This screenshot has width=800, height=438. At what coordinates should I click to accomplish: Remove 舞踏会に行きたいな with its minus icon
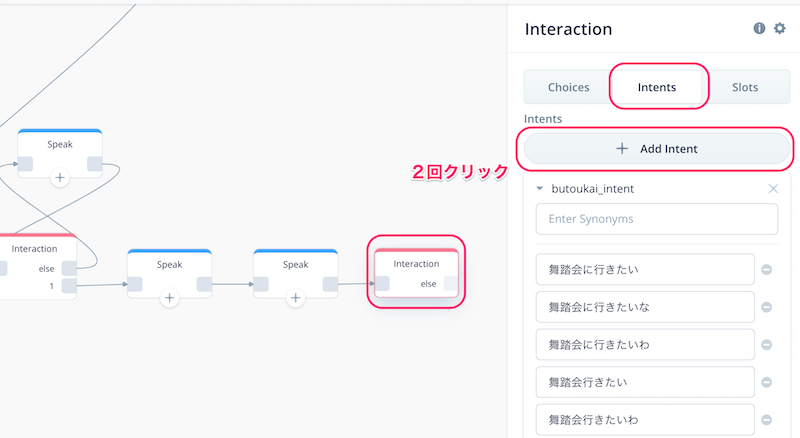click(x=766, y=307)
